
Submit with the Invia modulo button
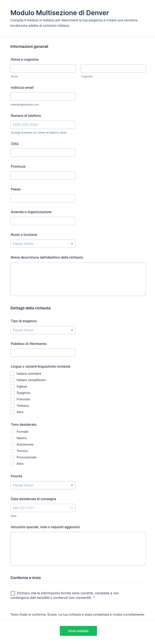pyautogui.click(x=78, y=631)
